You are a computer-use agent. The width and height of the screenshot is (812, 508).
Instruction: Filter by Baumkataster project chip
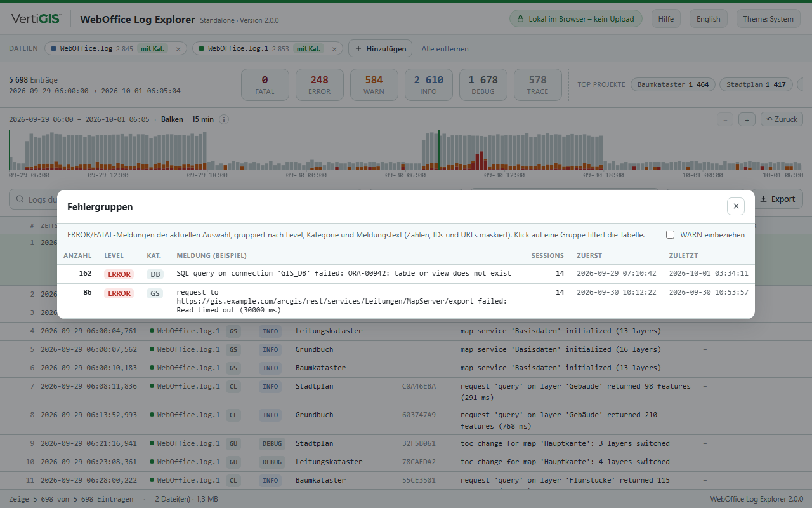673,84
